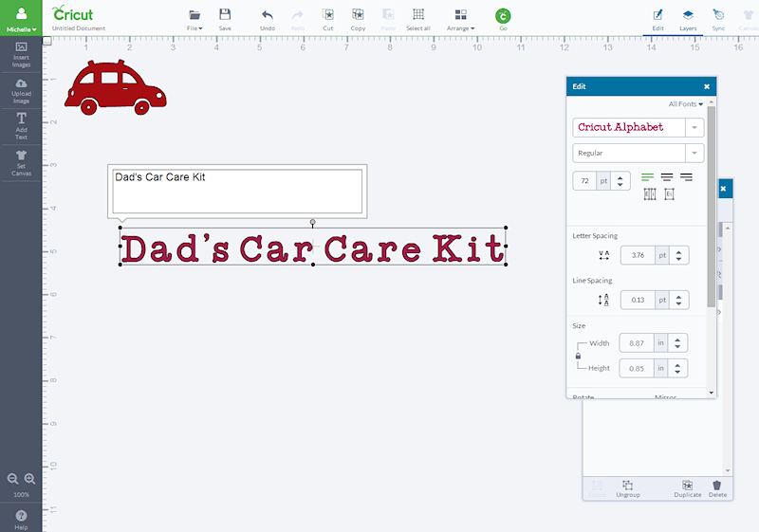
Task: Undo the last action
Action: 268,19
